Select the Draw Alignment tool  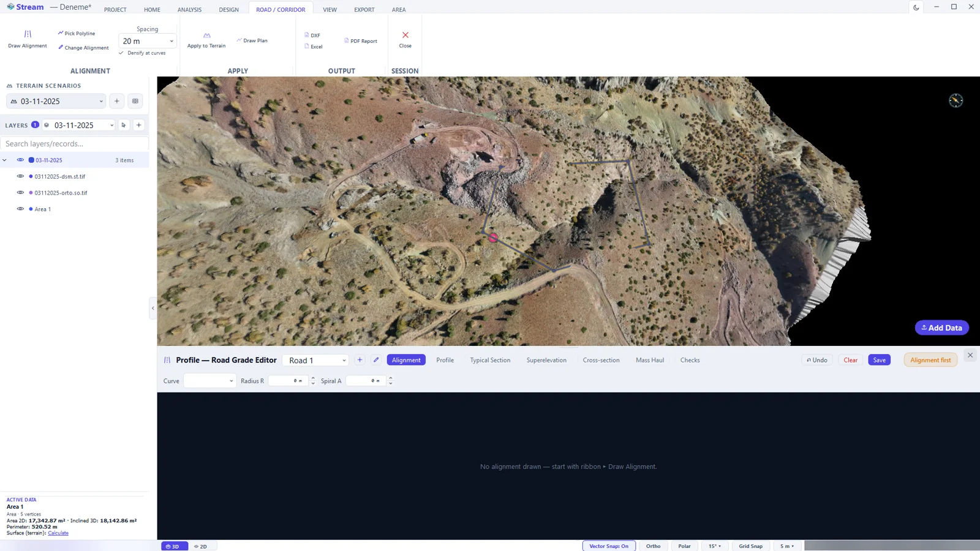pyautogui.click(x=28, y=39)
